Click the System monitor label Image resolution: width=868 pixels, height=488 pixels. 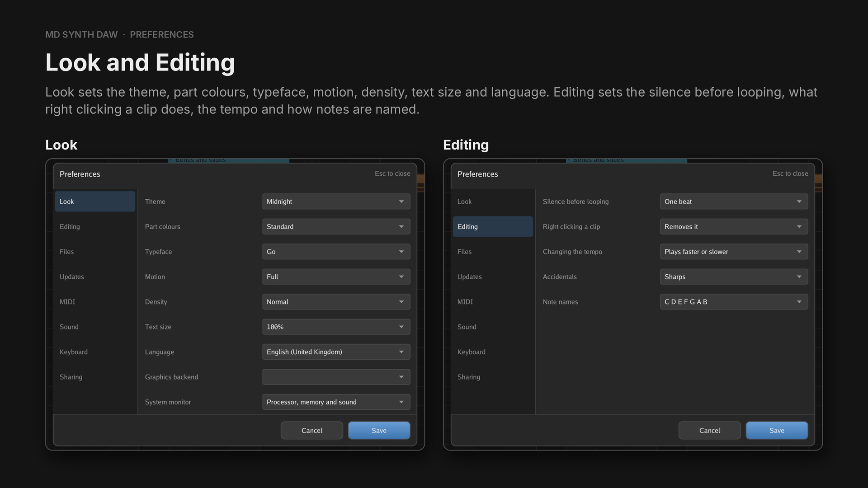tap(168, 402)
